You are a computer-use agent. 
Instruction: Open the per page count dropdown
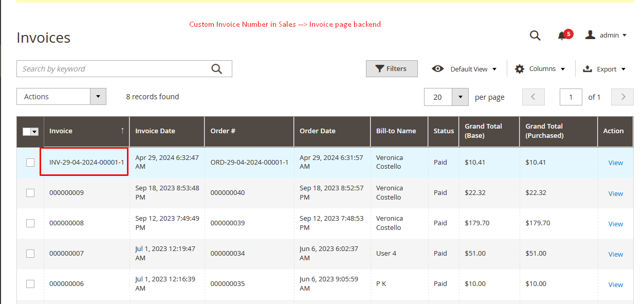460,97
